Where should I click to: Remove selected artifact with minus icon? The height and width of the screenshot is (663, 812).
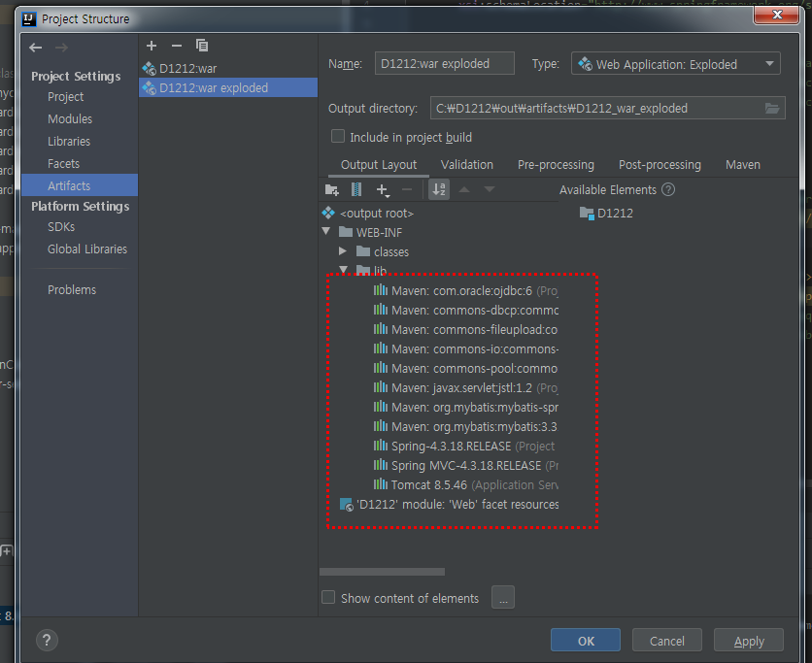coord(177,46)
